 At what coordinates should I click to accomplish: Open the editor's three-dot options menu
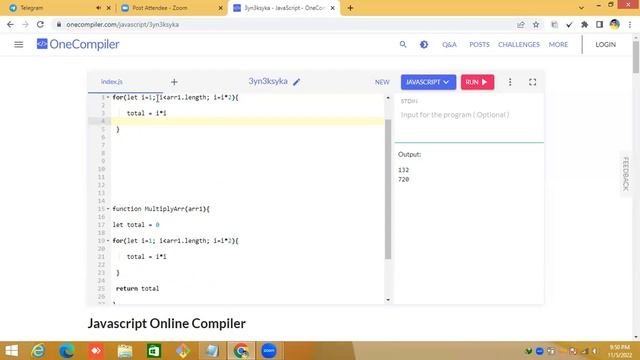(x=510, y=82)
